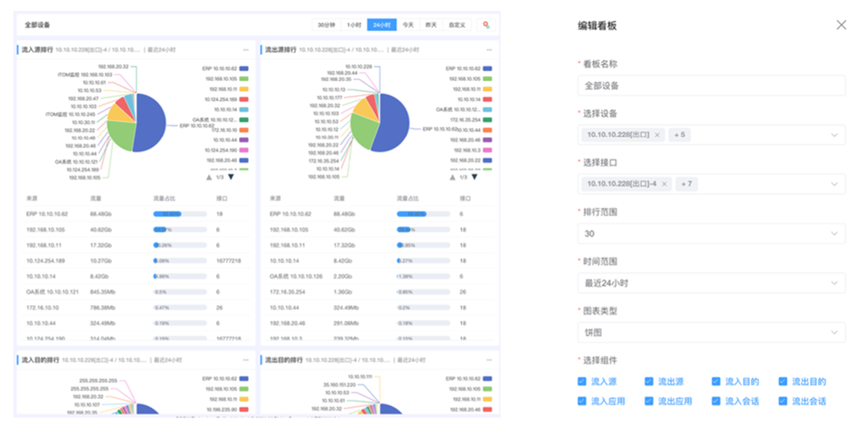Viewport: 868px width, 429px height.
Task: Go to previous legend page in 流出源排行
Action: pyautogui.click(x=452, y=176)
